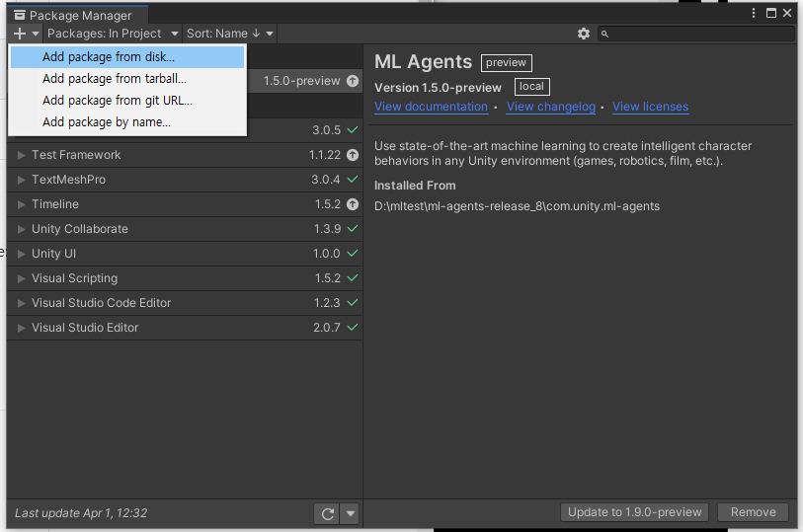803x532 pixels.
Task: Expand the Timeline package versions
Action: (x=21, y=204)
